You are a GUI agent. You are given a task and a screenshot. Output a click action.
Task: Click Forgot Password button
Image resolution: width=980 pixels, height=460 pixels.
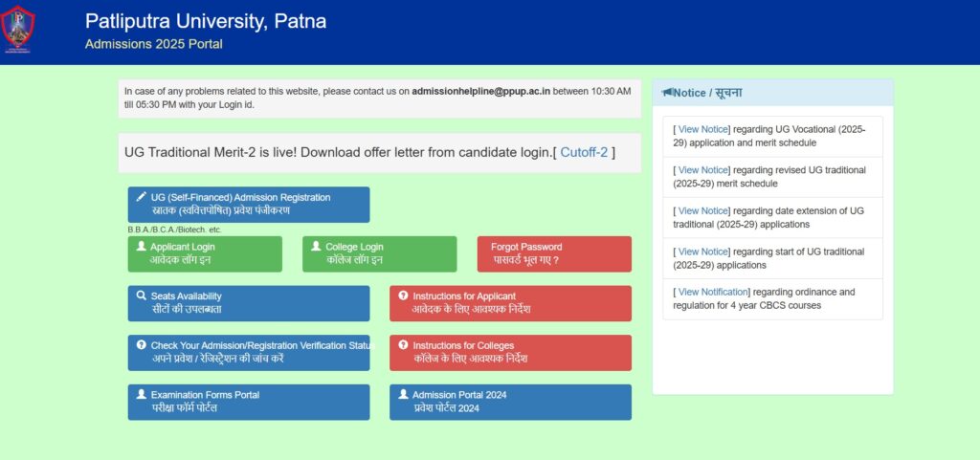554,254
